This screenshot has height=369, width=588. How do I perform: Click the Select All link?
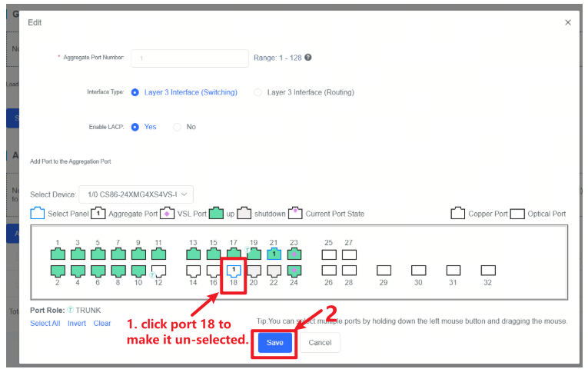tap(45, 323)
